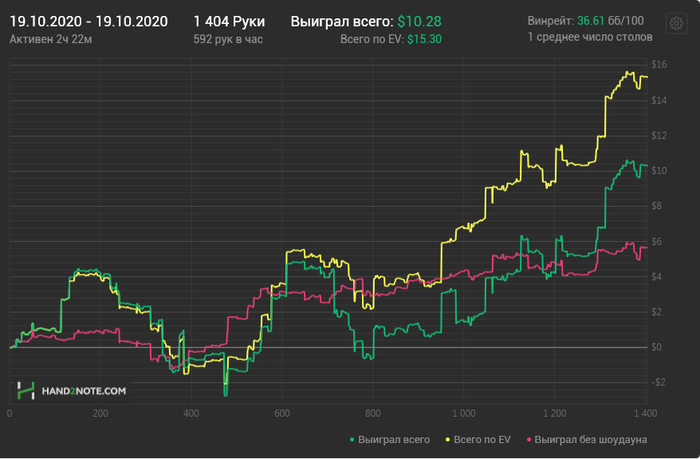The width and height of the screenshot is (700, 459).
Task: Click the $12 y-axis label
Action: point(659,135)
